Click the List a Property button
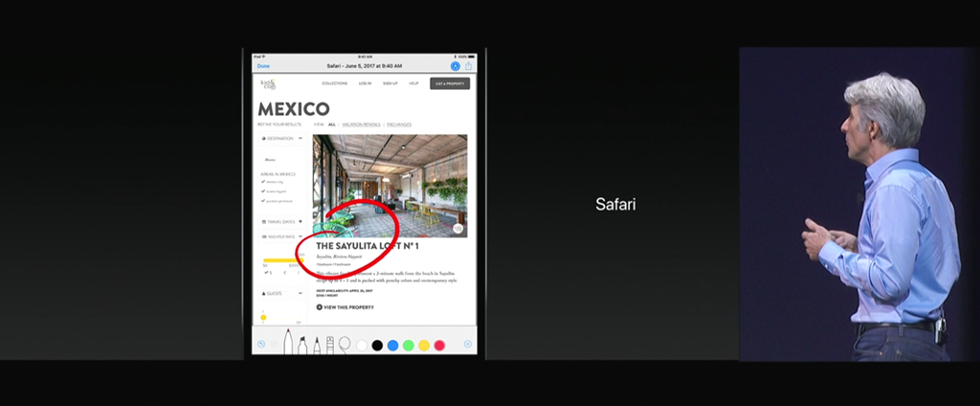 (x=450, y=83)
